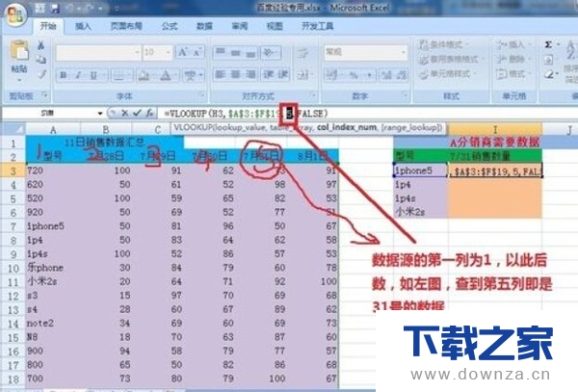Copy selection with the Copy icon
The height and width of the screenshot is (392, 578).
40,60
